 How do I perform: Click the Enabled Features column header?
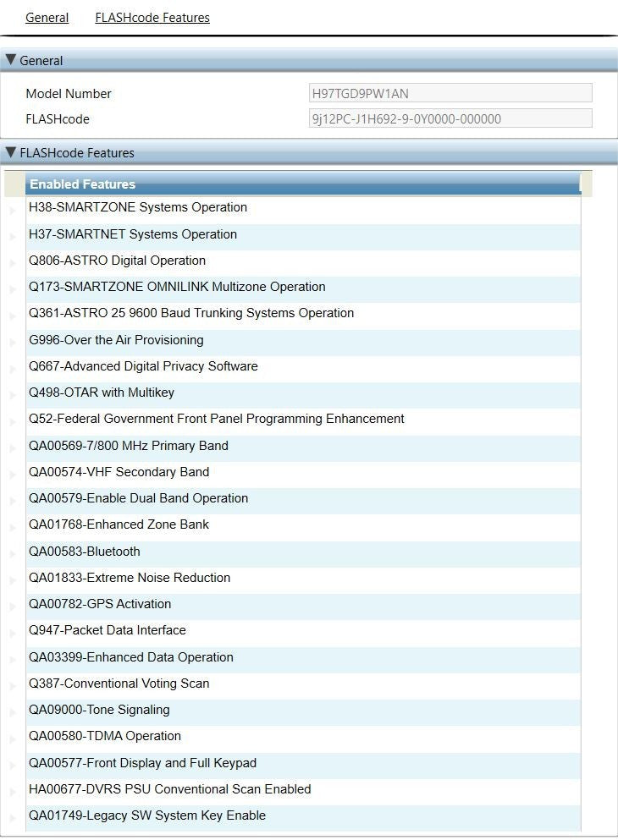coord(303,184)
